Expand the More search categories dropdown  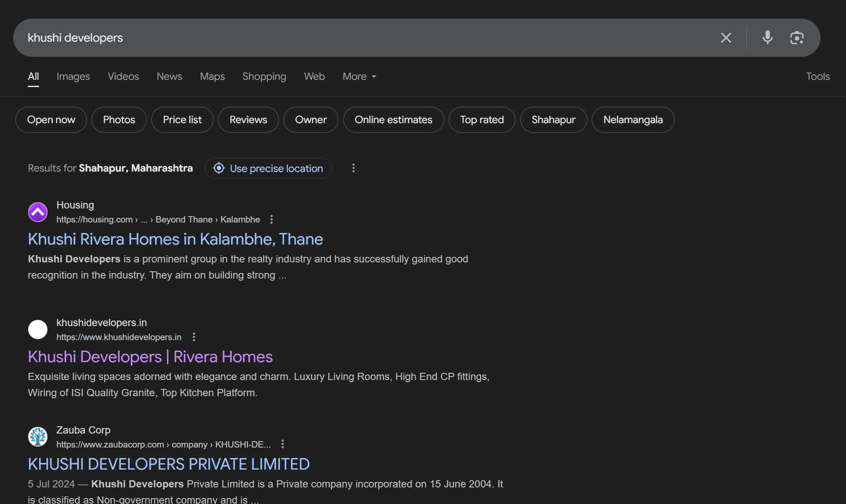(359, 76)
